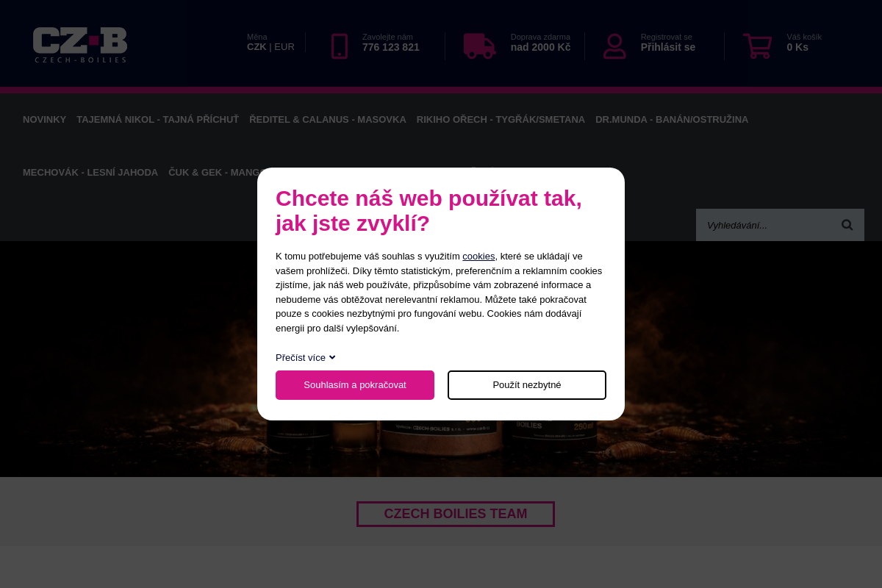This screenshot has width=882, height=588.
Task: Click the mobile phone icon
Action: 340,46
